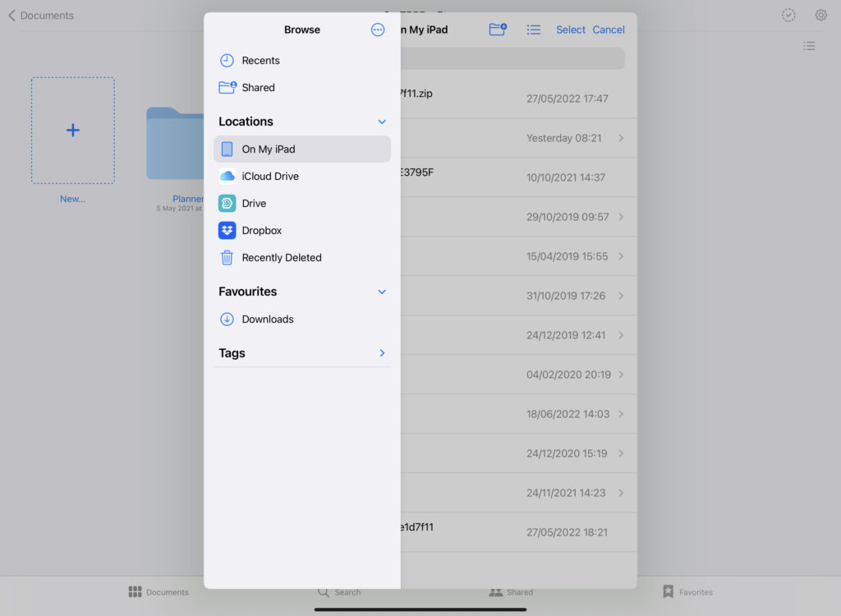Collapse the Locations section
Viewport: 841px width, 616px height.
[x=381, y=122]
